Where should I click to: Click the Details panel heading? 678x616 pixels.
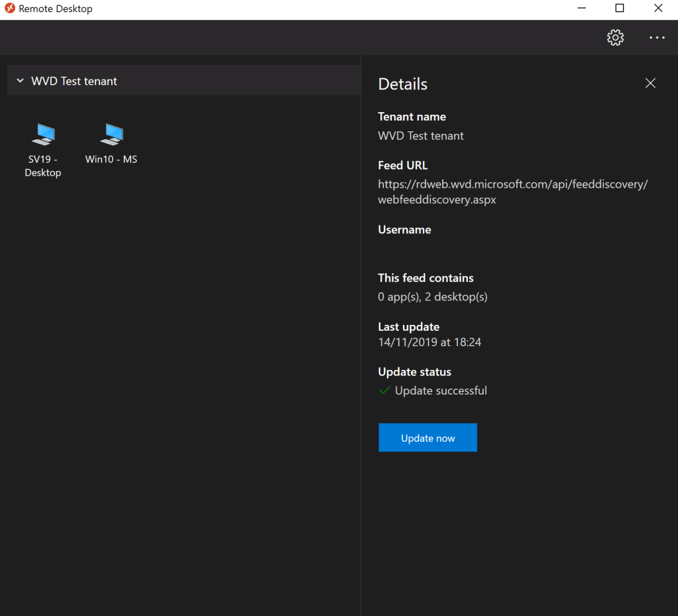402,84
